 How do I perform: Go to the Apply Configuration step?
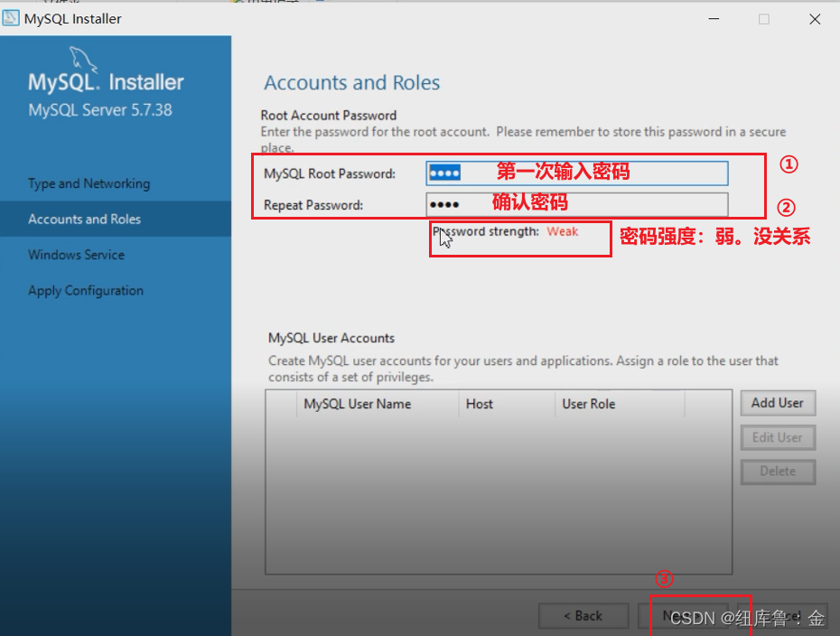point(86,290)
